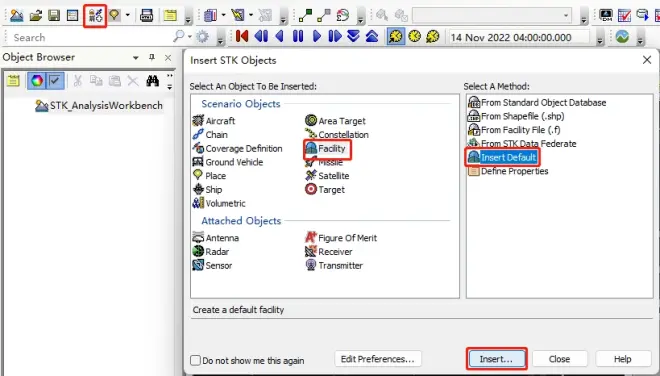Image resolution: width=660 pixels, height=376 pixels.
Task: Open the find binoculars in Object Browser
Action: [152, 81]
